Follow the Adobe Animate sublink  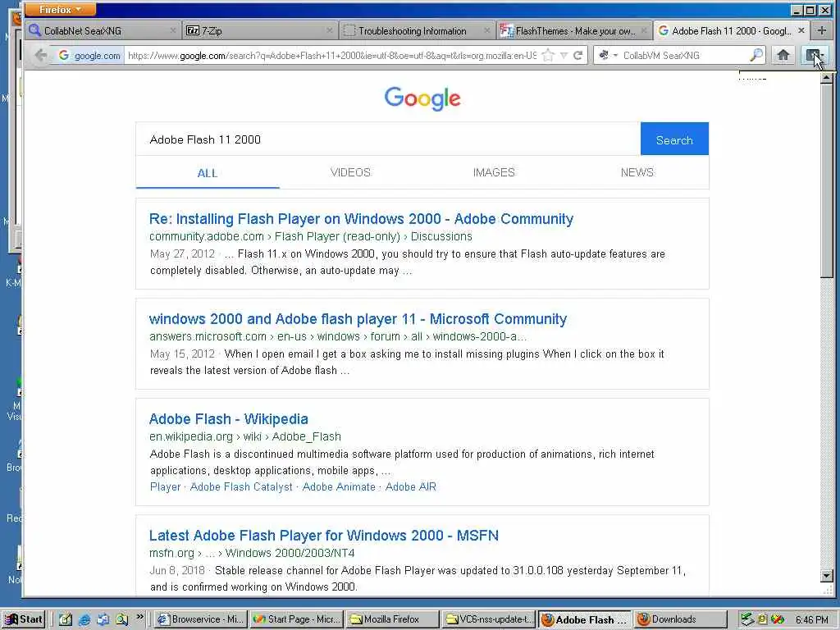click(x=339, y=486)
